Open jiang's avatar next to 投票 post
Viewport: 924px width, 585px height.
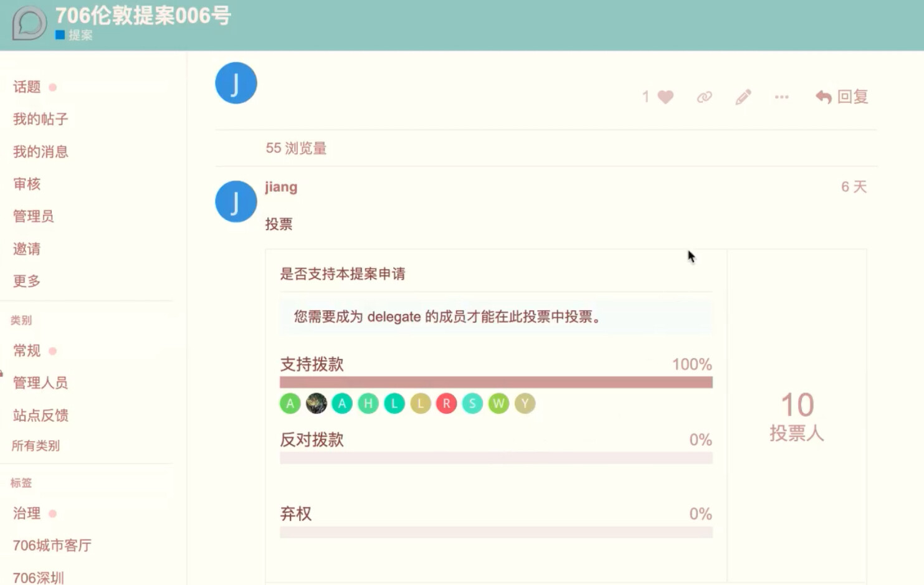236,201
